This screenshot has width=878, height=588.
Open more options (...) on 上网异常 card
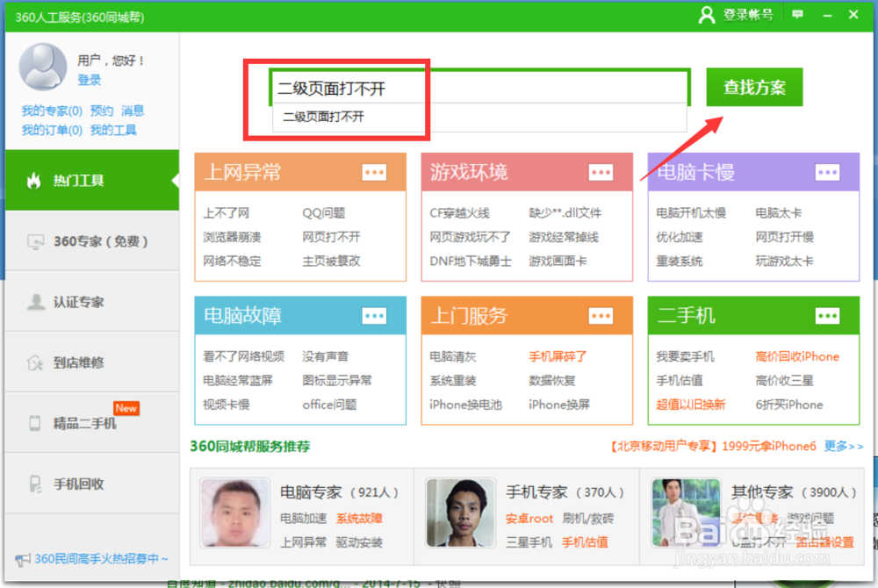(374, 172)
